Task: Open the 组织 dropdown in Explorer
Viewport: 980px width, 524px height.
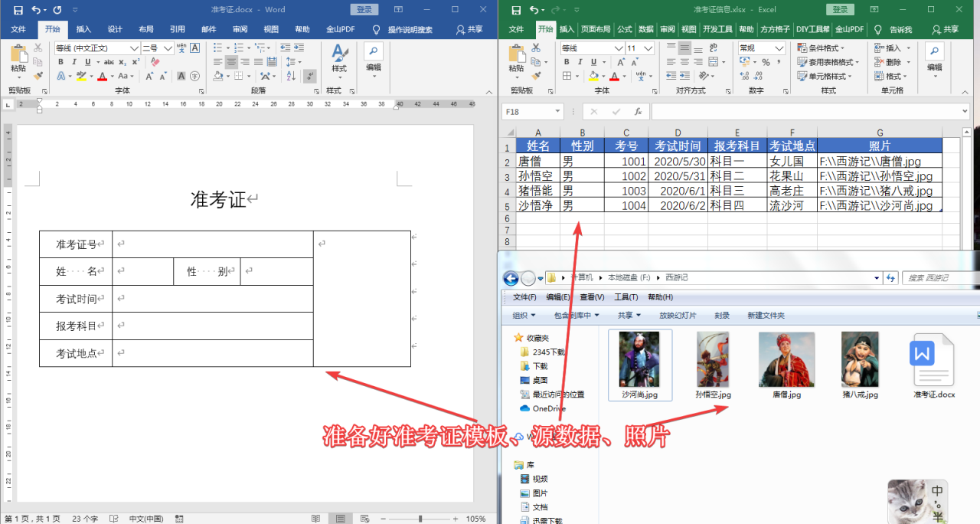Action: [524, 315]
